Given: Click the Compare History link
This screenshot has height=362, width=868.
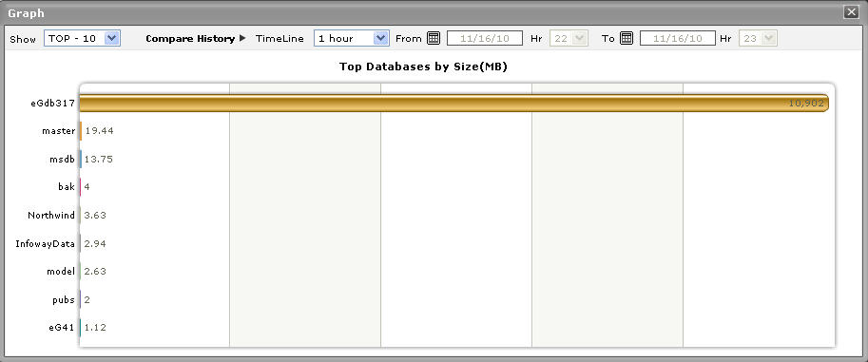Looking at the screenshot, I should pos(190,39).
